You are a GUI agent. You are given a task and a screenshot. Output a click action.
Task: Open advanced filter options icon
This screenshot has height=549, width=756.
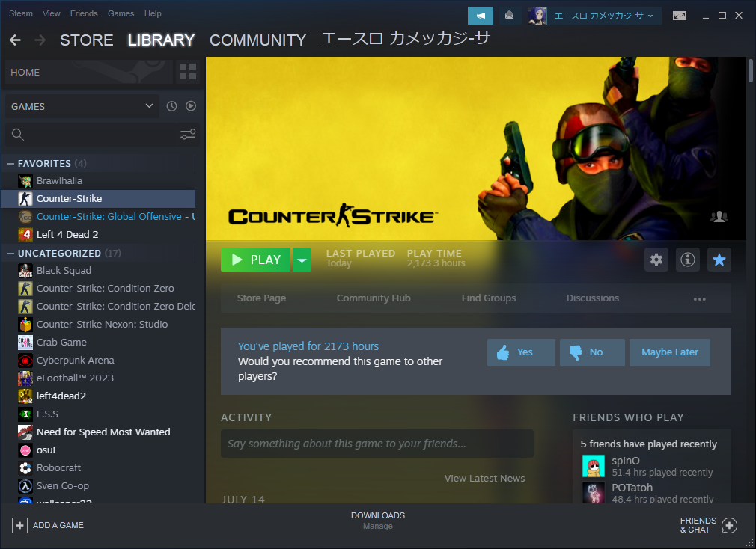coord(188,135)
